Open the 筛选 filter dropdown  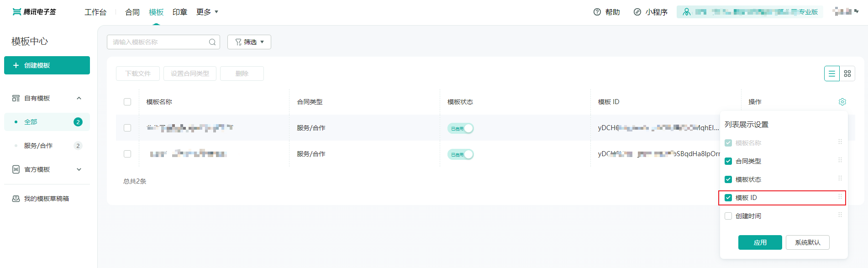(x=249, y=42)
